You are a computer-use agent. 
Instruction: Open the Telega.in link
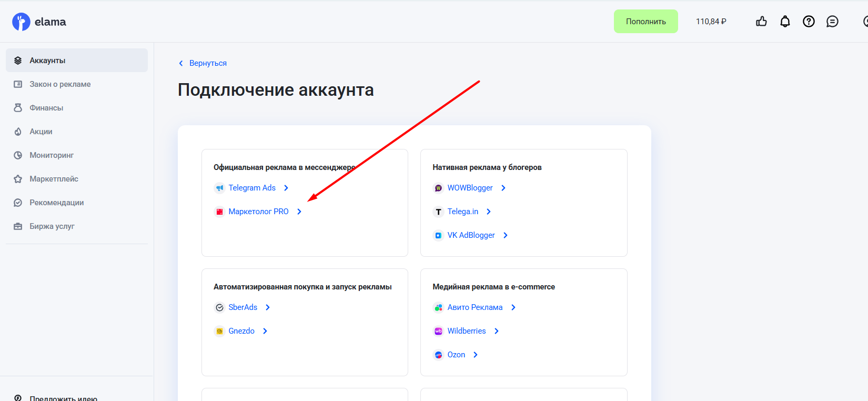463,212
